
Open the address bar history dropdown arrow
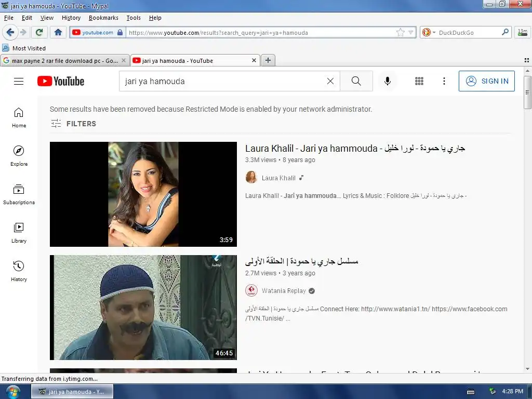coord(410,33)
